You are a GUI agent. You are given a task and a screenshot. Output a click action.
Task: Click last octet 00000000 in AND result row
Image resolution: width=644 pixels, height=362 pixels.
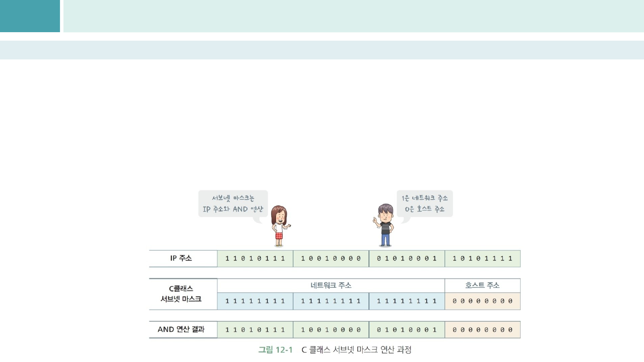coord(483,330)
